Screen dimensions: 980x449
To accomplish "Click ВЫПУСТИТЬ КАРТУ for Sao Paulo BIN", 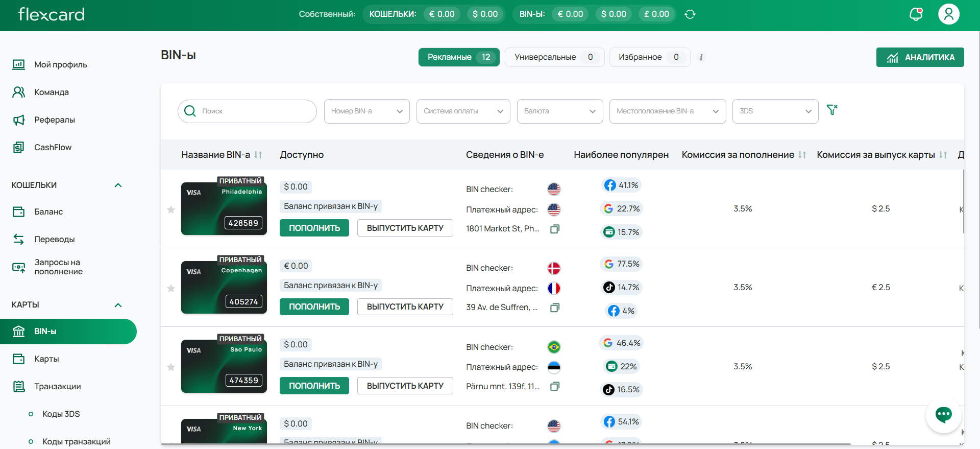I will click(405, 386).
